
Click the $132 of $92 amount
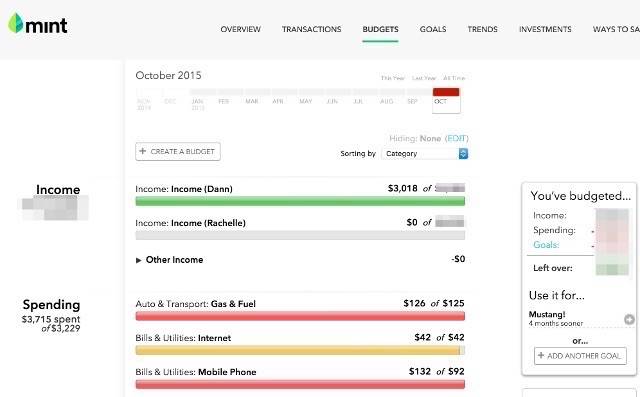pyautogui.click(x=437, y=371)
